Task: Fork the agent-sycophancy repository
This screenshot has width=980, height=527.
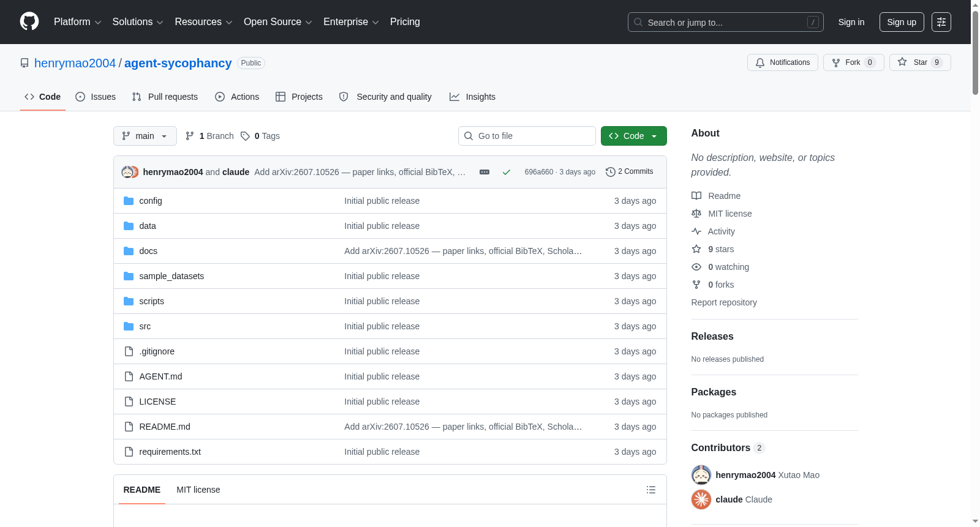Action: 853,62
